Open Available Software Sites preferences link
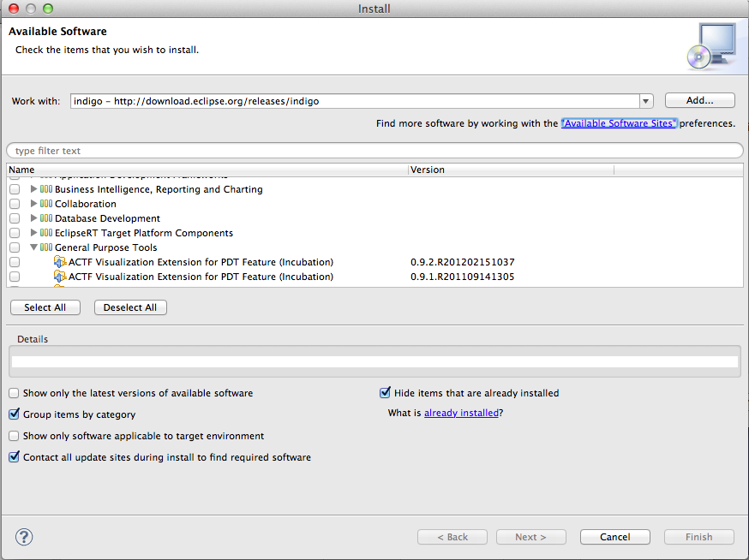The height and width of the screenshot is (560, 749). pyautogui.click(x=619, y=123)
